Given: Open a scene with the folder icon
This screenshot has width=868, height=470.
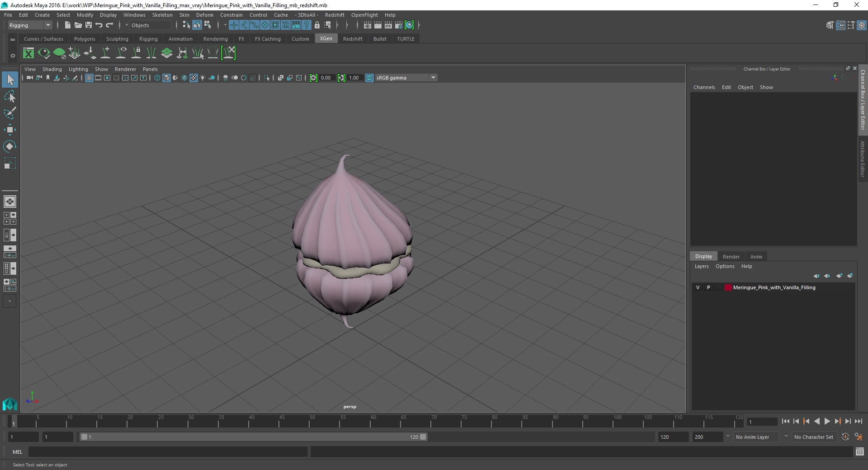Looking at the screenshot, I should [78, 25].
